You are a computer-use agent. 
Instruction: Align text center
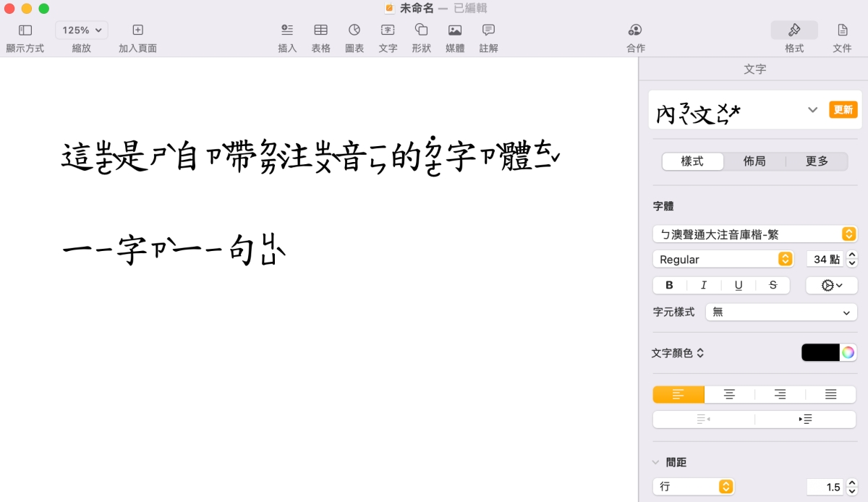pyautogui.click(x=729, y=394)
